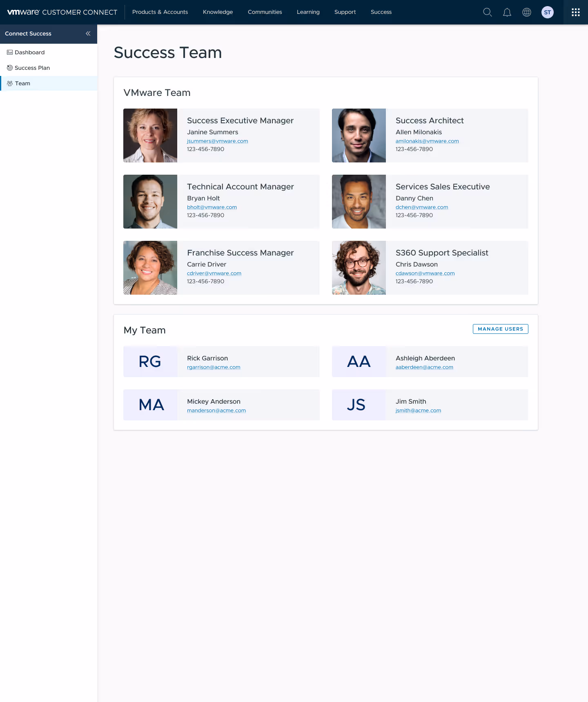
Task: Email cdriver@vmware.com
Action: tap(214, 273)
